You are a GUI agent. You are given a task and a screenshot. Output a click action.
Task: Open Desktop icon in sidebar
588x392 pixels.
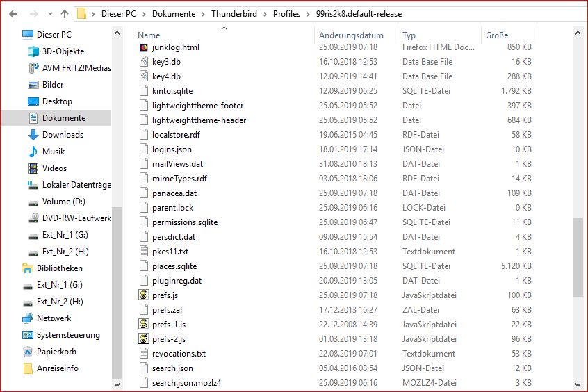pyautogui.click(x=33, y=101)
